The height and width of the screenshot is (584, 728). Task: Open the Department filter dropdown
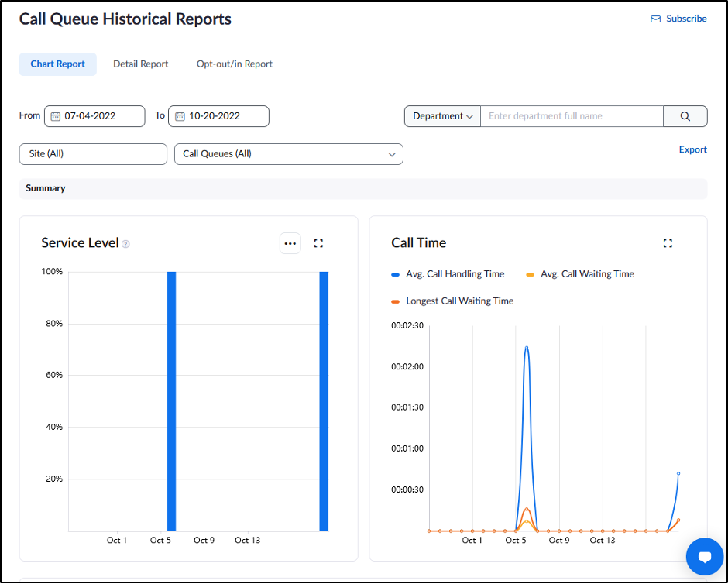coord(441,116)
